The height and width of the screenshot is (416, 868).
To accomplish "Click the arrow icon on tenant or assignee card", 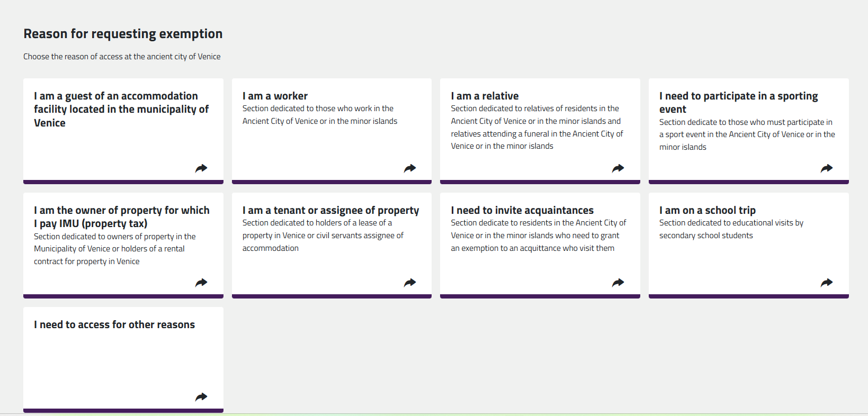I will pos(410,283).
